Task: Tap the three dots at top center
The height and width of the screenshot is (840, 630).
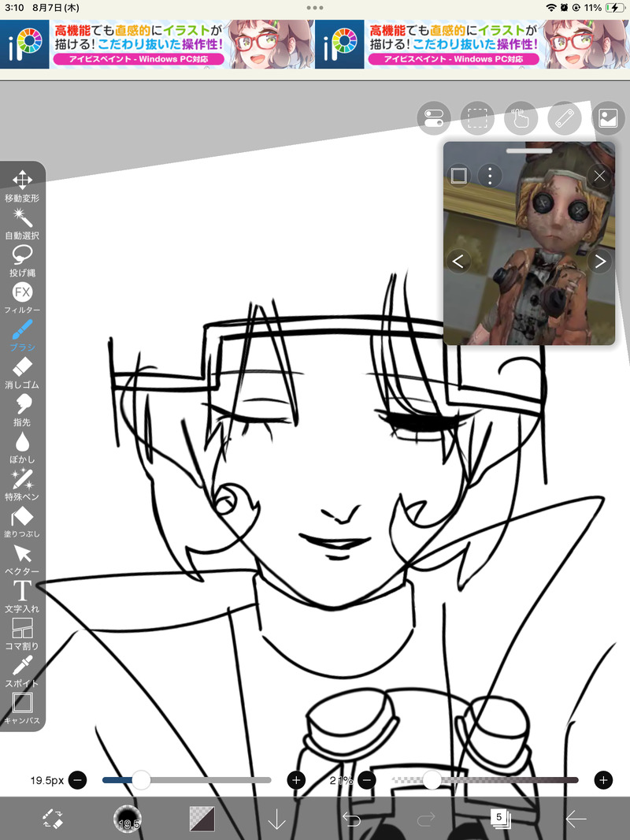Action: tap(315, 8)
